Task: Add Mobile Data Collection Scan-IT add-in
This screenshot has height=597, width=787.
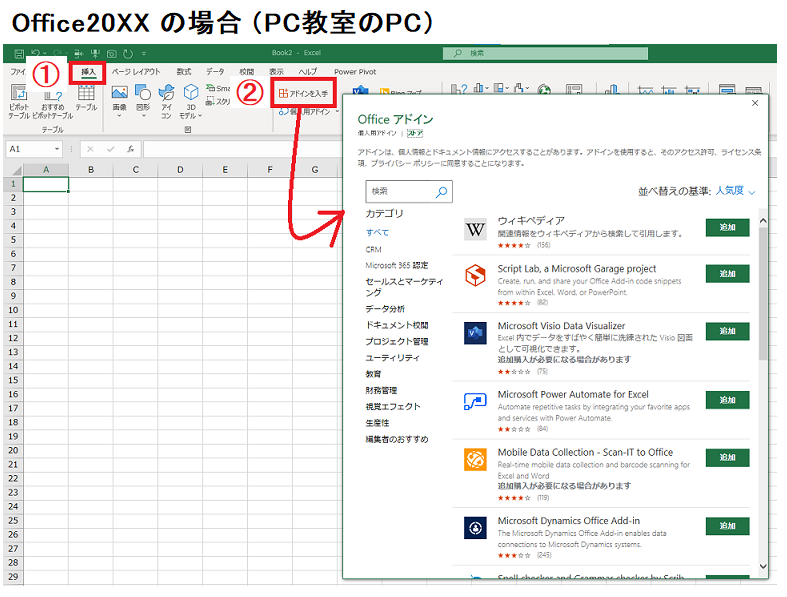Action: click(x=727, y=457)
